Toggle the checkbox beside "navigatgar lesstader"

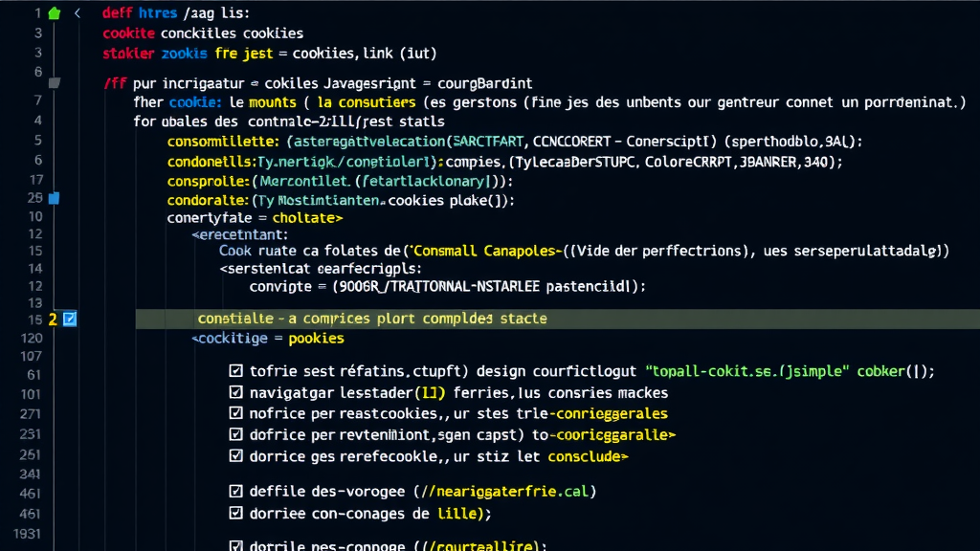(235, 392)
